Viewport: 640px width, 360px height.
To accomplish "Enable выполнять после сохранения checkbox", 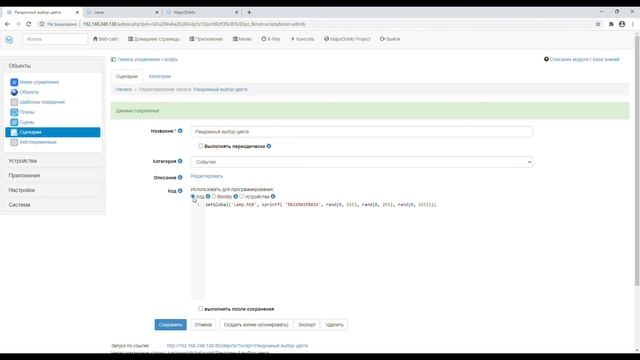I will (x=200, y=309).
